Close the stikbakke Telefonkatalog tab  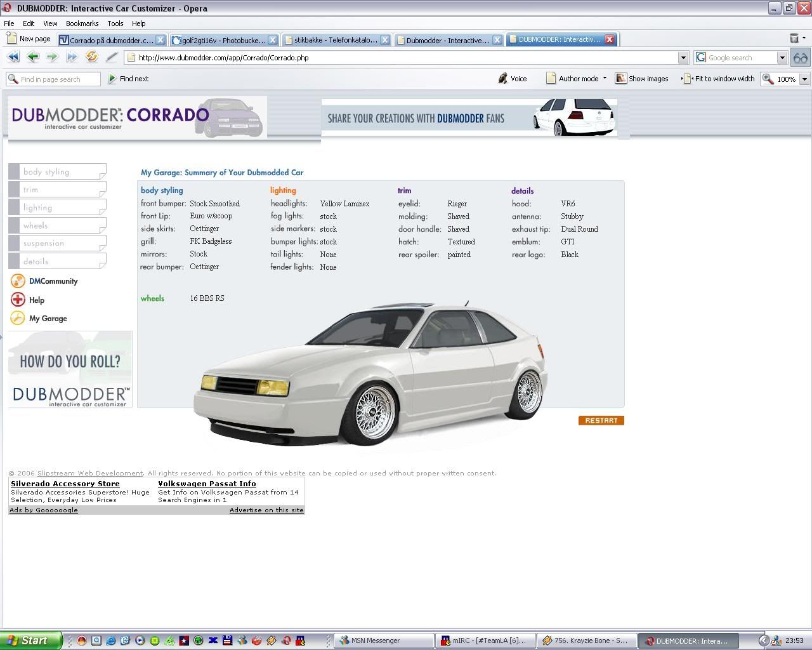point(384,40)
